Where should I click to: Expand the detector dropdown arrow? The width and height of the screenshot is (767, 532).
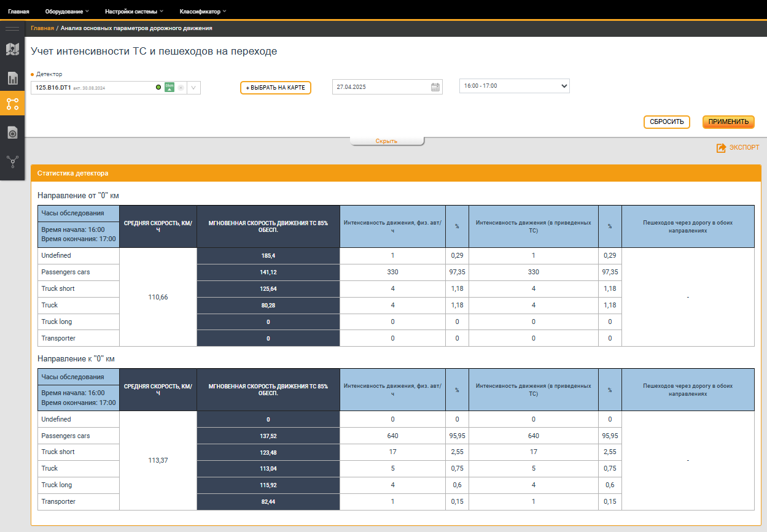click(x=193, y=88)
